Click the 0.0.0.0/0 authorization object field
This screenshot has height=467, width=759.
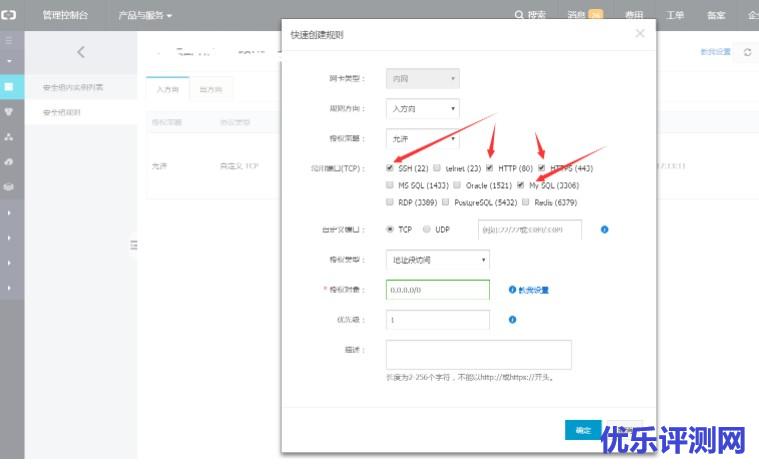pyautogui.click(x=437, y=290)
